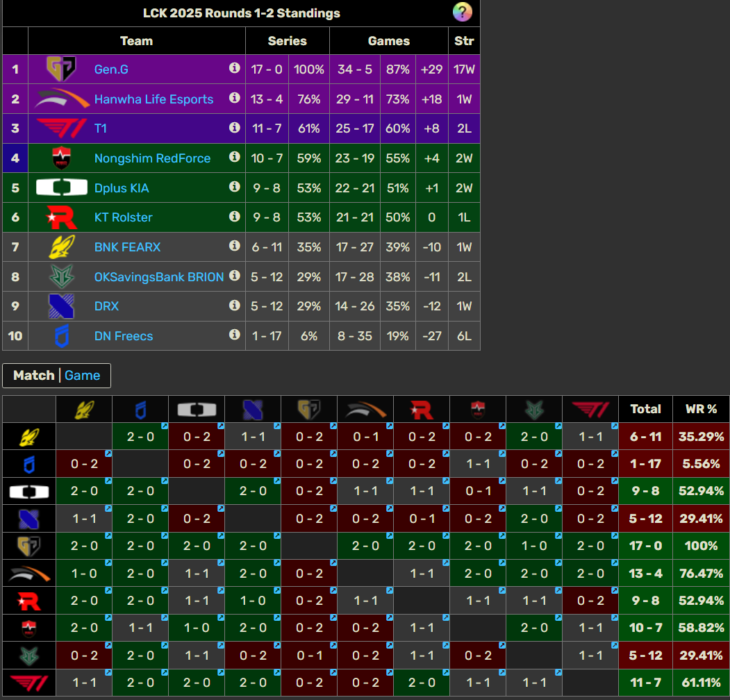Show info icon for Hanwha Life Esports
The image size is (730, 700).
[235, 98]
